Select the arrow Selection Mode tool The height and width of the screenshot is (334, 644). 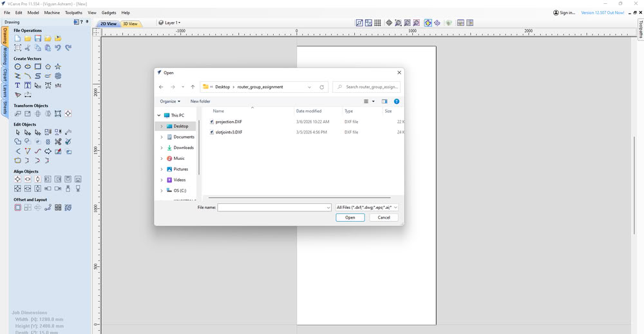point(17,132)
